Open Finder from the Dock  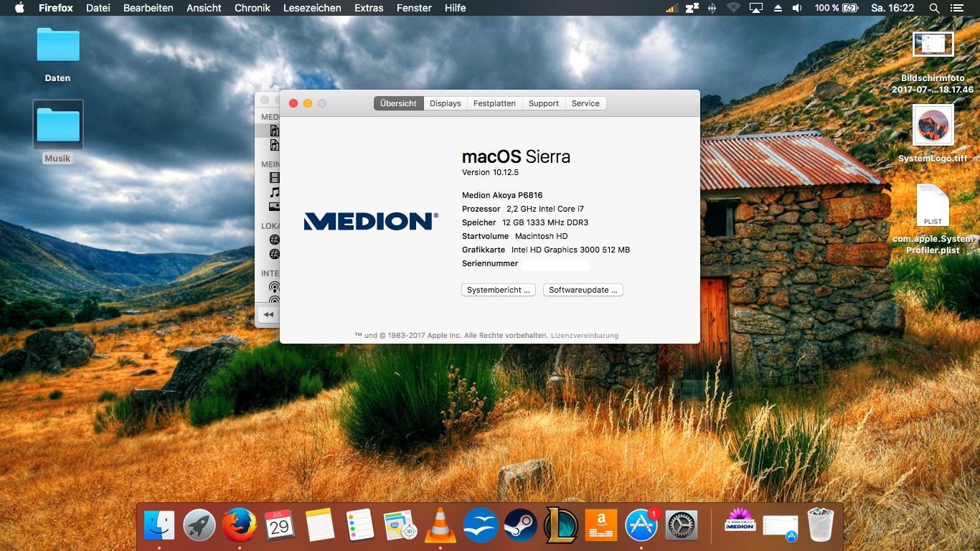click(x=159, y=526)
